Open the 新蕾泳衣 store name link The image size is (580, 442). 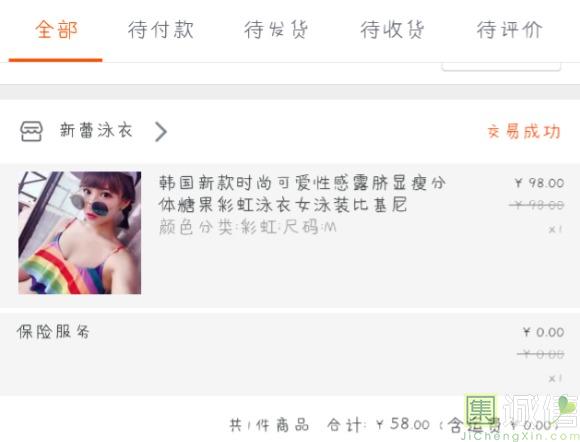[96, 131]
